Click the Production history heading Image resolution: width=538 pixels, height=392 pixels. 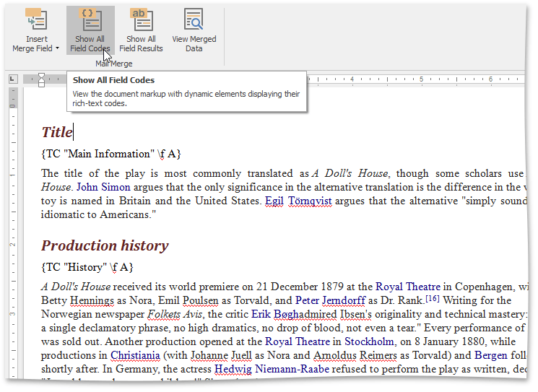105,245
